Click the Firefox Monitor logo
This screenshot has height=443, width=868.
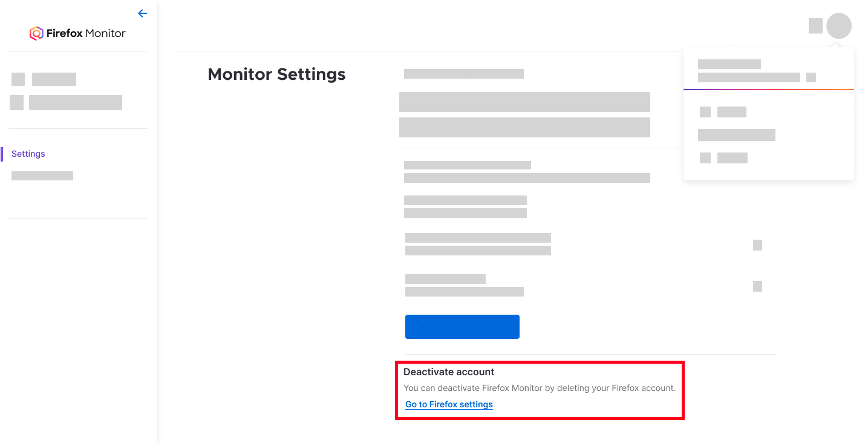[x=77, y=33]
